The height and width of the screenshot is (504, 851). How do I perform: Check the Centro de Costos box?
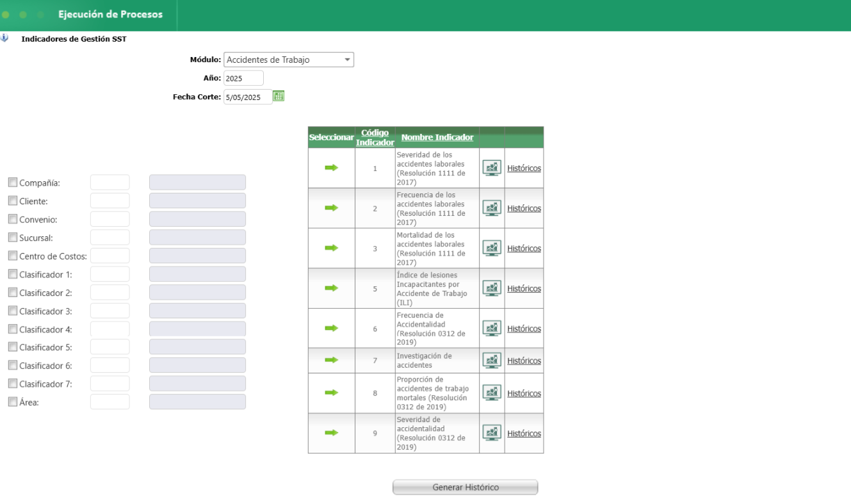pyautogui.click(x=13, y=256)
